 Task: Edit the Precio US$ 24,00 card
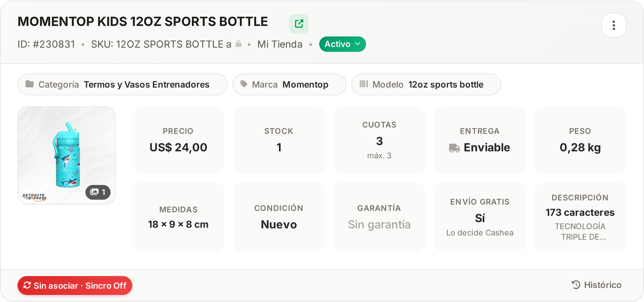(178, 140)
